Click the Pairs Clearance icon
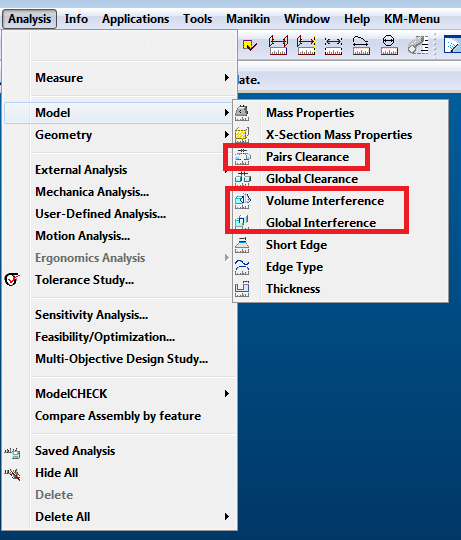The height and width of the screenshot is (540, 461). [242, 157]
